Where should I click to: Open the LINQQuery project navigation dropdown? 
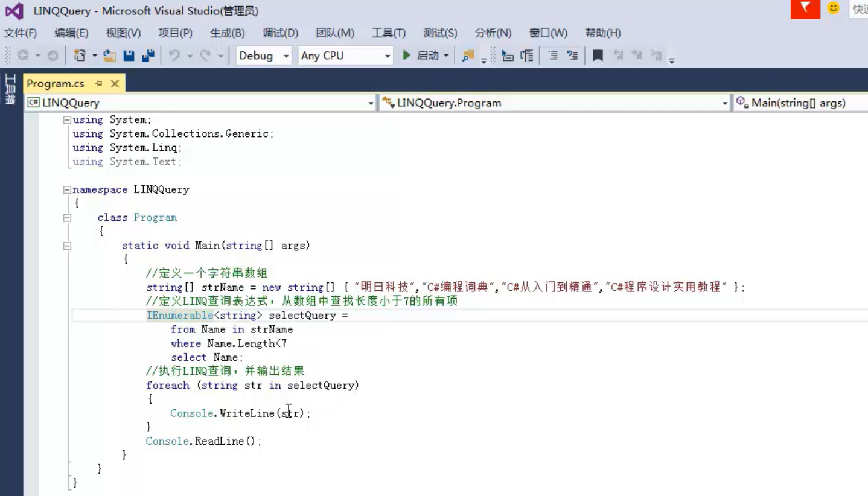(x=201, y=103)
